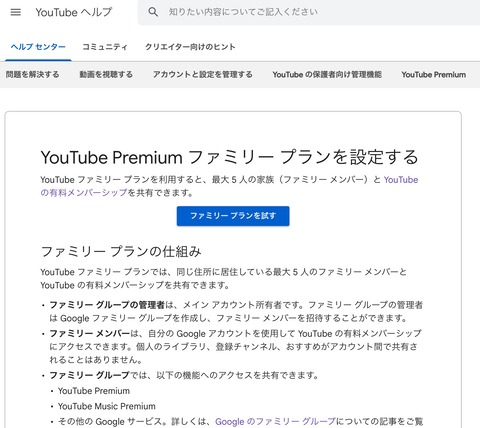Click the ファミリー グループの管理者 bold text
The image size is (480, 428).
coord(107,305)
